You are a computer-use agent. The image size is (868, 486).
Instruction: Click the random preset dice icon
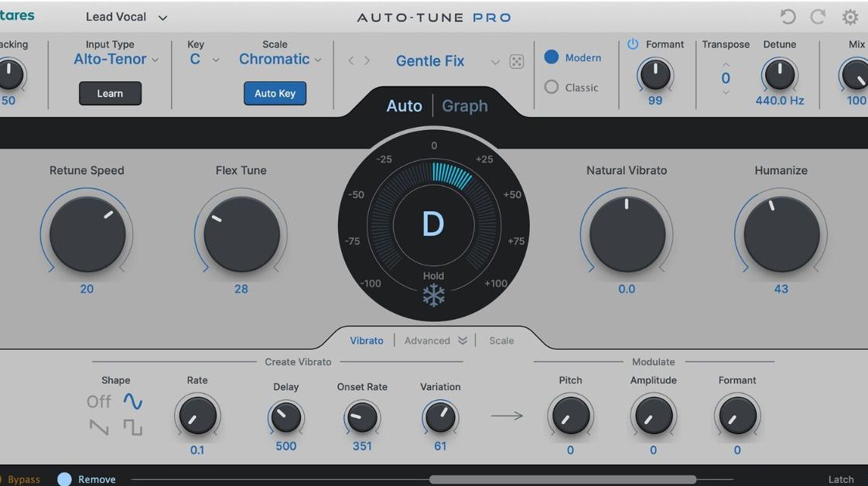click(517, 62)
